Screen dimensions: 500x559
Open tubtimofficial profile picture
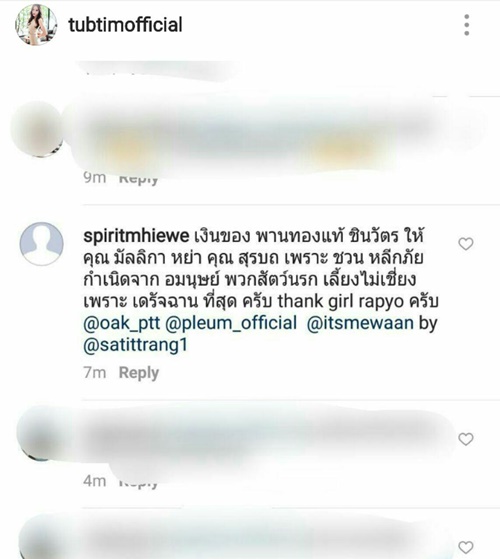tap(36, 25)
